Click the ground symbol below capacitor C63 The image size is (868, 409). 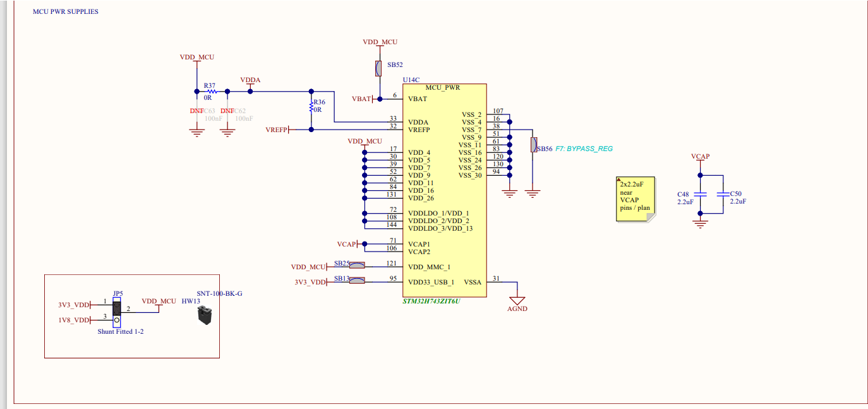coord(196,131)
